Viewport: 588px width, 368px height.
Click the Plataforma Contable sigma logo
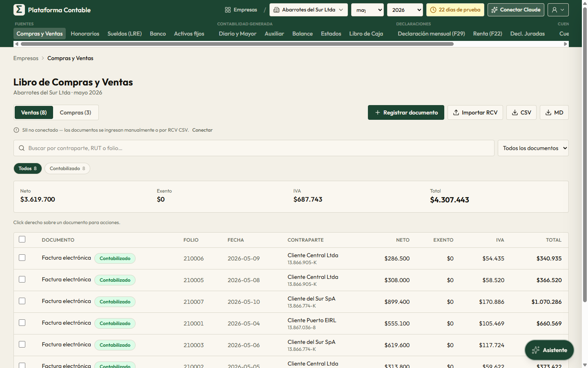[19, 10]
